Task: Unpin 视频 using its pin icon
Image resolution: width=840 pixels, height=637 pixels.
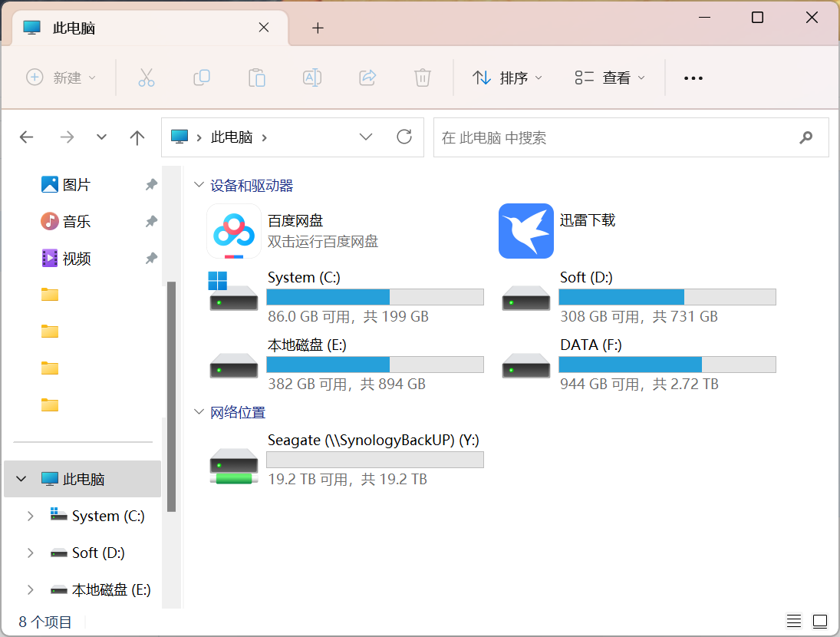Action: [x=152, y=258]
